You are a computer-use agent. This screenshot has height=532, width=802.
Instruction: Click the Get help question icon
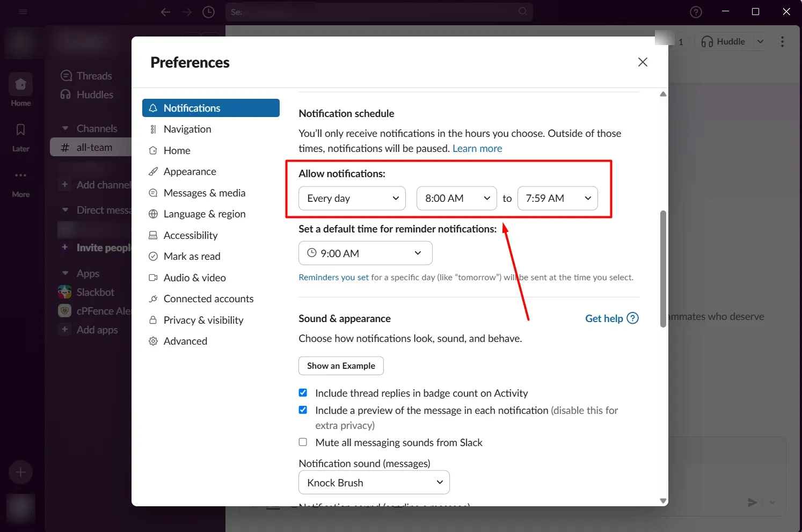pos(633,318)
